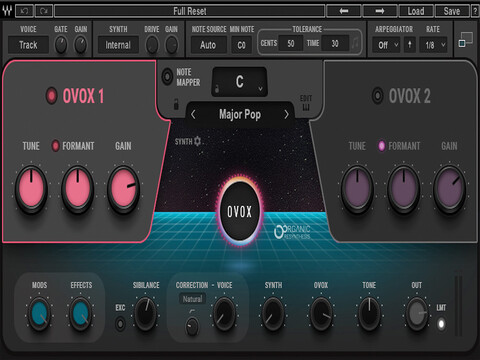This screenshot has width=480, height=360.
Task: Click OVOX 1 Gain knob
Action: tap(123, 189)
